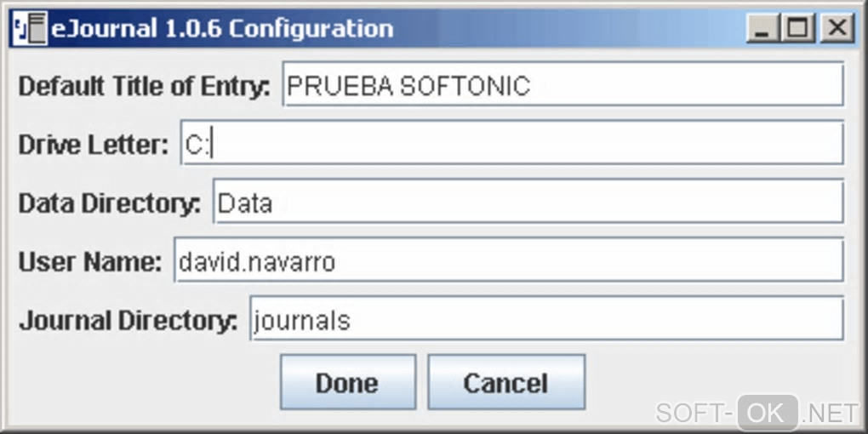Click the 'Journal Directory:' label

(128, 321)
